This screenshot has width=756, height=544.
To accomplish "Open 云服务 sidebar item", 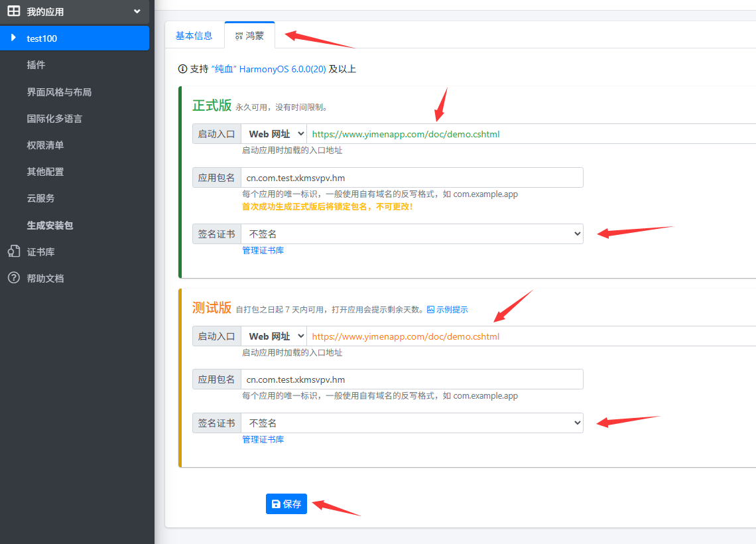I will (x=40, y=198).
